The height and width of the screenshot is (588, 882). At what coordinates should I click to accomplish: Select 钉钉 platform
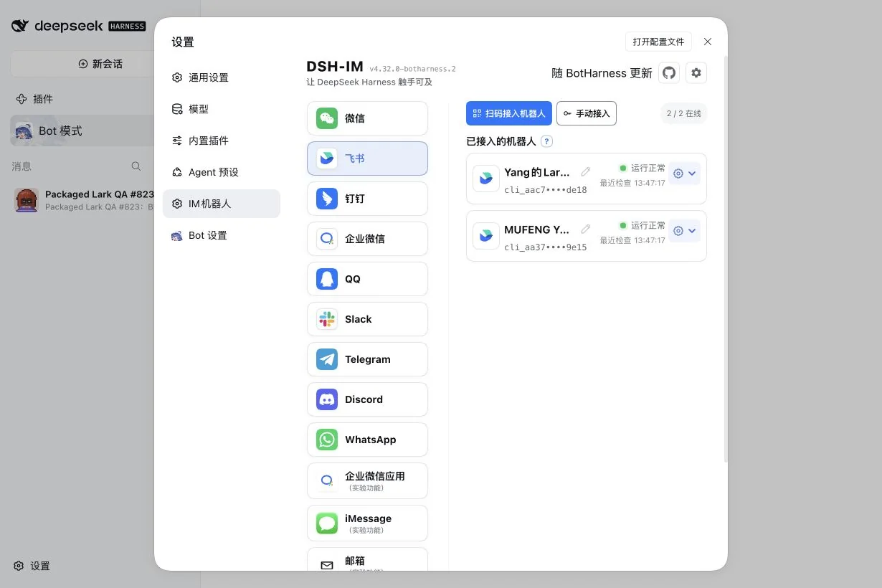click(367, 199)
